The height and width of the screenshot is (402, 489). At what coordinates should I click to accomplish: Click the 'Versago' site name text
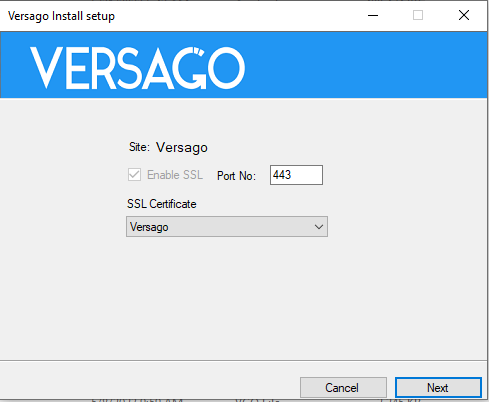pyautogui.click(x=182, y=147)
